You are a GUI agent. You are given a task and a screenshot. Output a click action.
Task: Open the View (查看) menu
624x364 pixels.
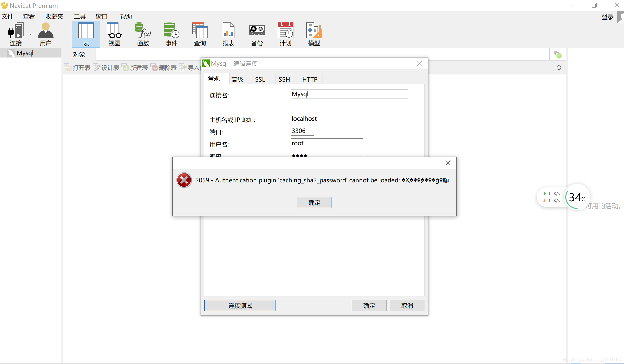pos(29,16)
